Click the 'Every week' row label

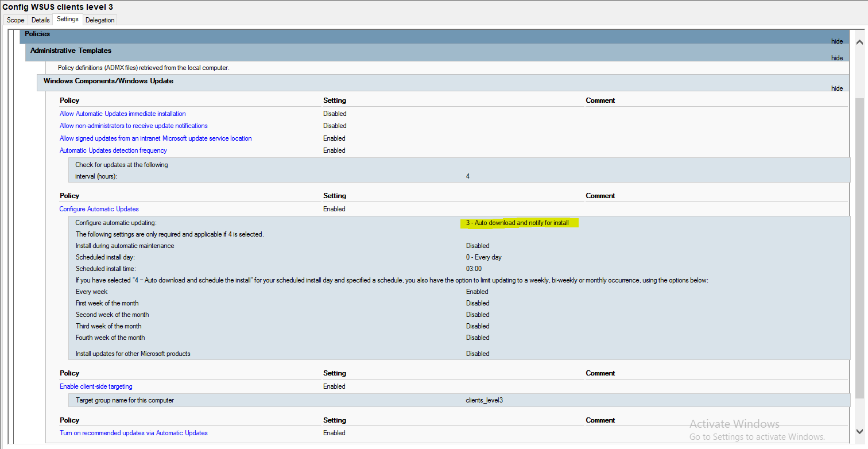[x=92, y=292]
